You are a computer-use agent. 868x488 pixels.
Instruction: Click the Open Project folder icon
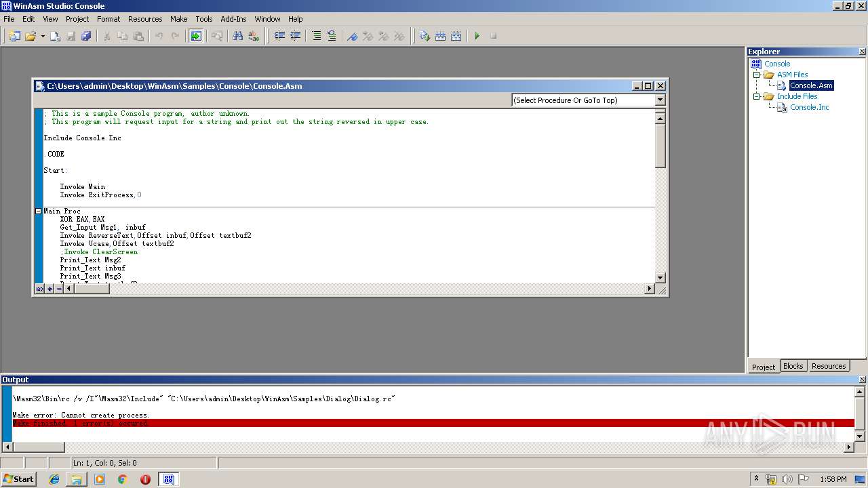coord(31,36)
